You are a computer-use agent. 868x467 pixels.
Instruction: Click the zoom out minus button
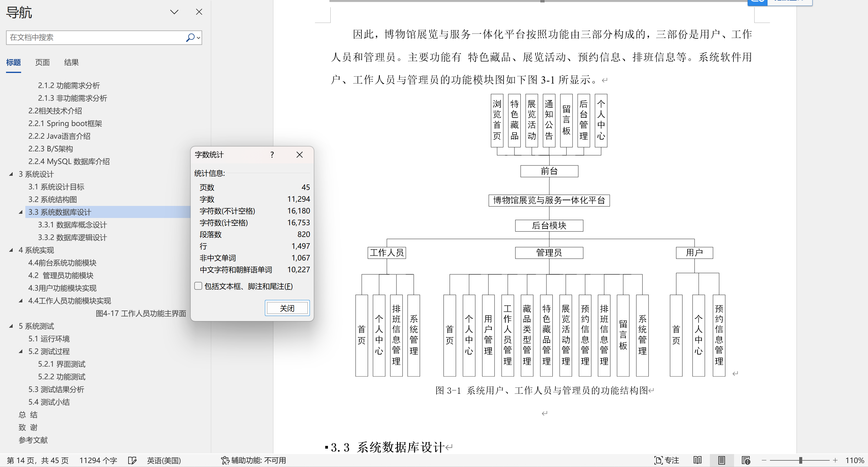pyautogui.click(x=764, y=460)
